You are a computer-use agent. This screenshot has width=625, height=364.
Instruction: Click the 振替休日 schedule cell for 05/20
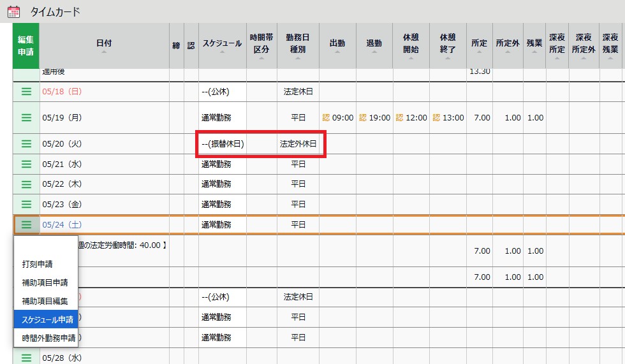[223, 144]
